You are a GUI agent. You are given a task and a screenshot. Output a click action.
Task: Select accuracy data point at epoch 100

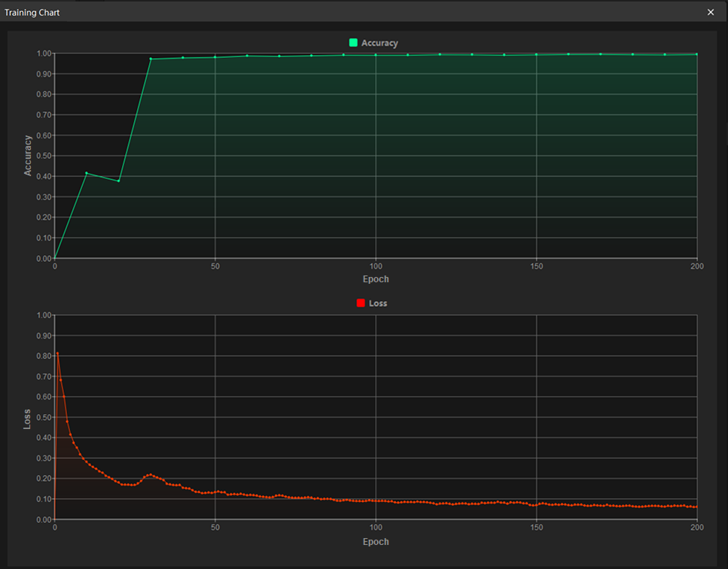coord(376,55)
